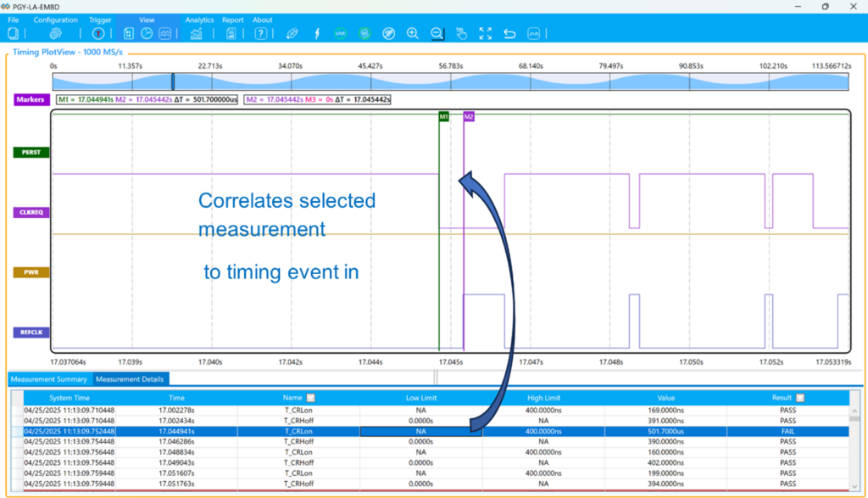This screenshot has height=498, width=868.
Task: Open the Report document icon
Action: click(x=231, y=34)
